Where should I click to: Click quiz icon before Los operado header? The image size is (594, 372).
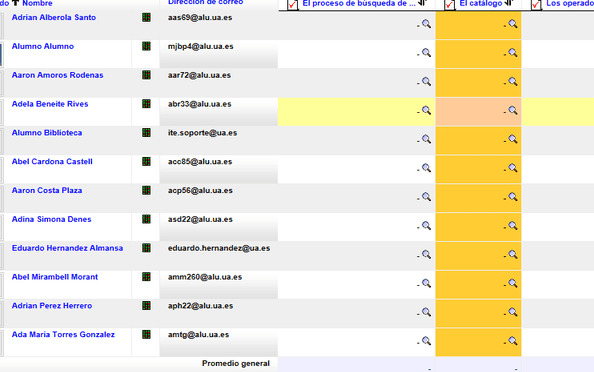click(x=536, y=5)
